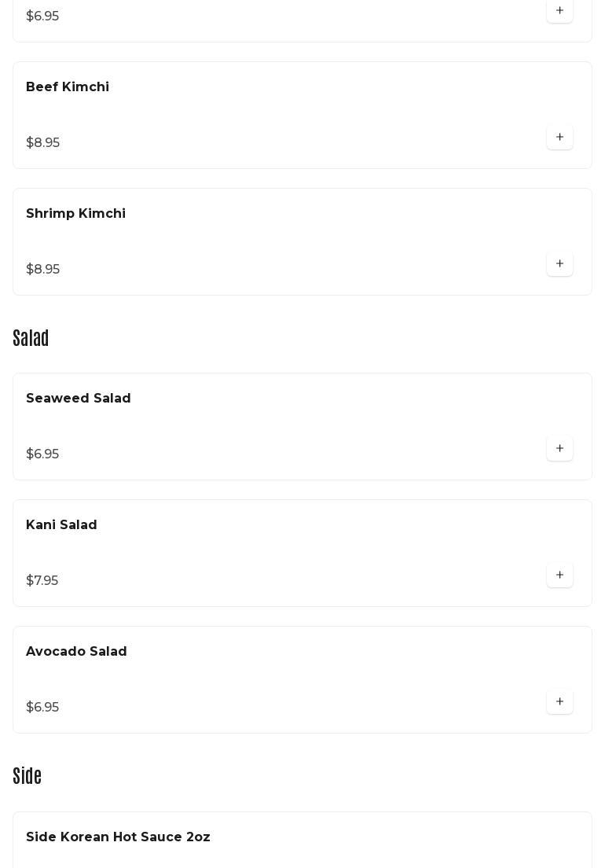Select the Kani Salad item name

[x=61, y=524]
